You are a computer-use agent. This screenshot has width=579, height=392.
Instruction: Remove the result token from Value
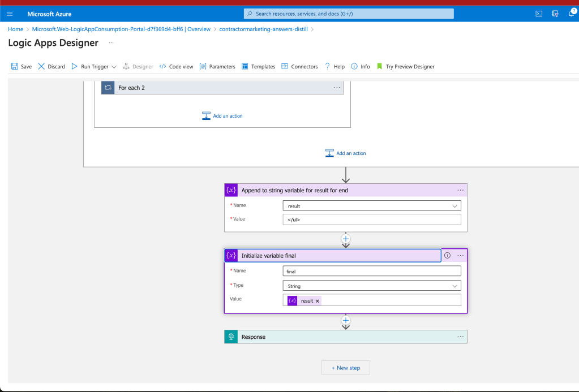pos(317,301)
